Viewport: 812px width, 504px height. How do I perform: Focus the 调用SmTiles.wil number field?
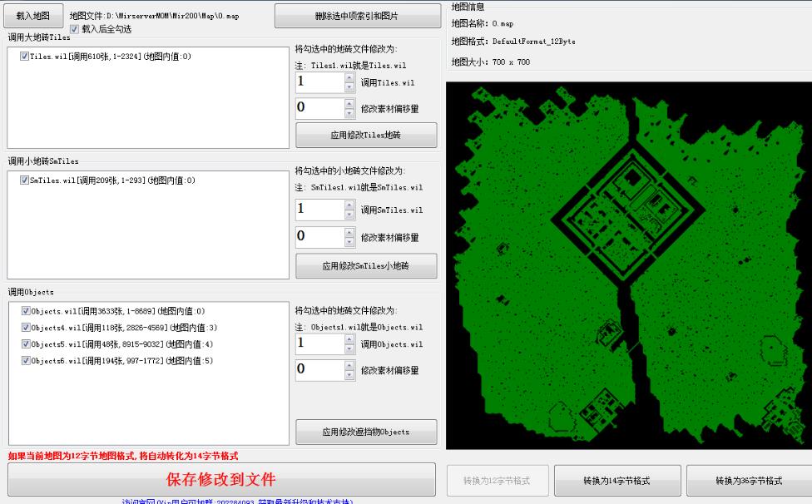pyautogui.click(x=320, y=210)
